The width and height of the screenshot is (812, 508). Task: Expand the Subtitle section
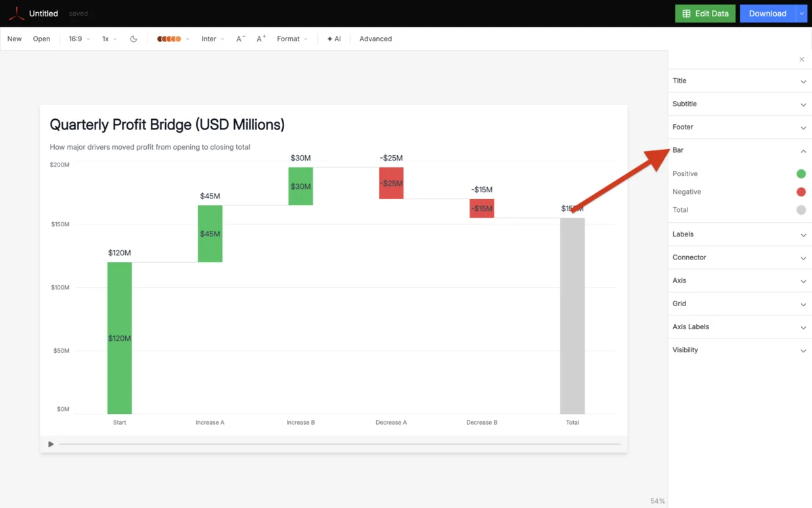740,104
